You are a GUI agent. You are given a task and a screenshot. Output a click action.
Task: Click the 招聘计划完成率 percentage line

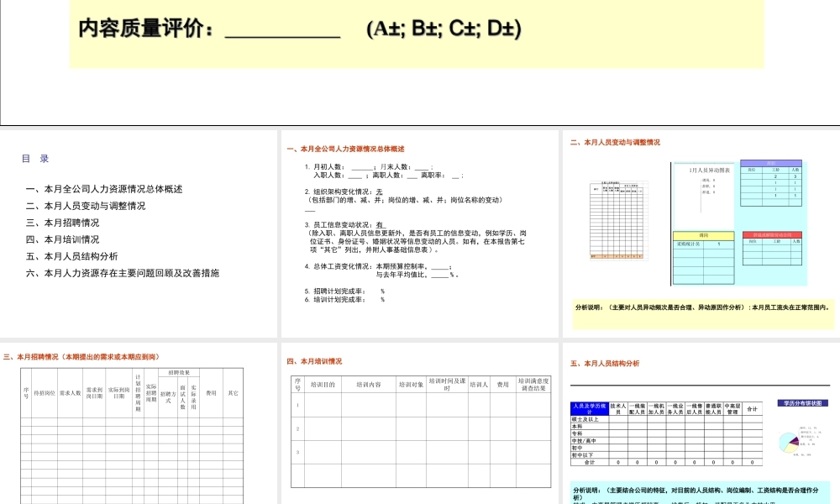click(344, 291)
